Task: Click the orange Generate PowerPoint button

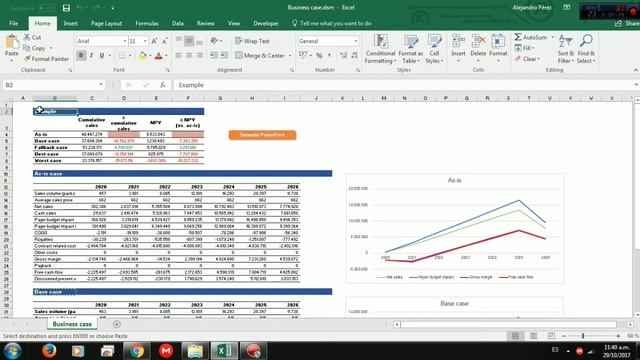Action: click(262, 135)
